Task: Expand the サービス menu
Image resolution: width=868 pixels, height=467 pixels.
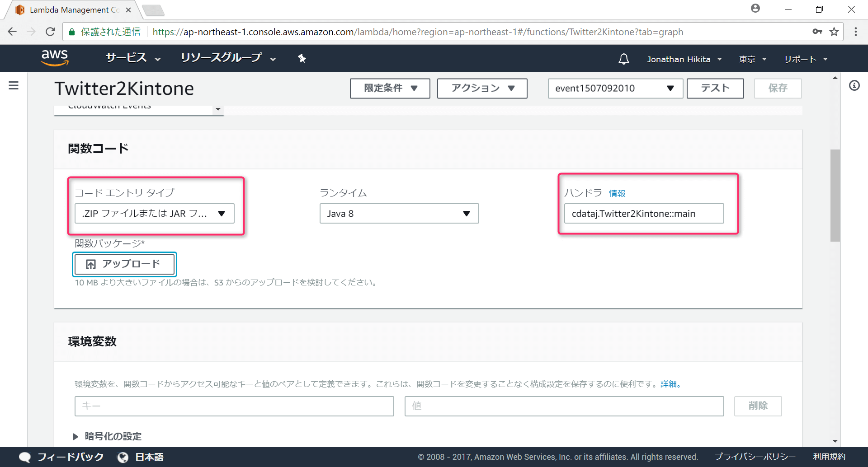Action: pos(133,58)
